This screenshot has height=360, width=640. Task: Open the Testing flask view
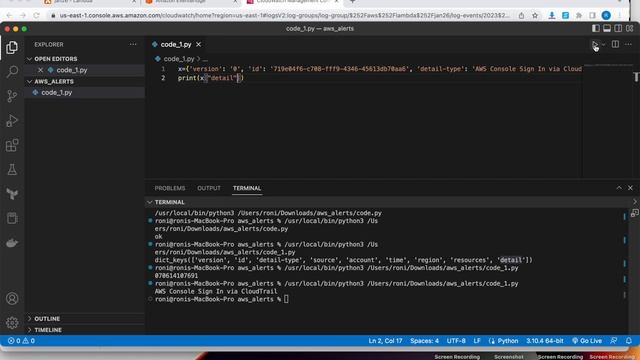tap(12, 170)
